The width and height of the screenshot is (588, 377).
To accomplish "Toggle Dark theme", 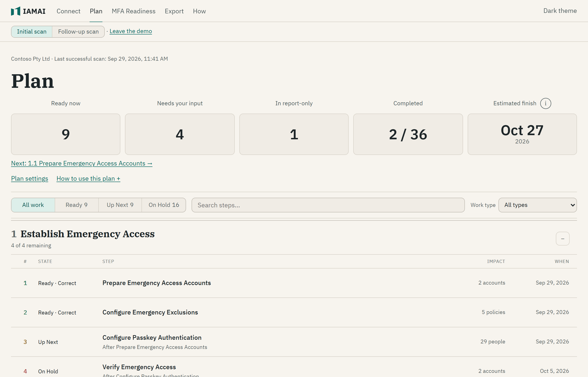I will (x=560, y=11).
